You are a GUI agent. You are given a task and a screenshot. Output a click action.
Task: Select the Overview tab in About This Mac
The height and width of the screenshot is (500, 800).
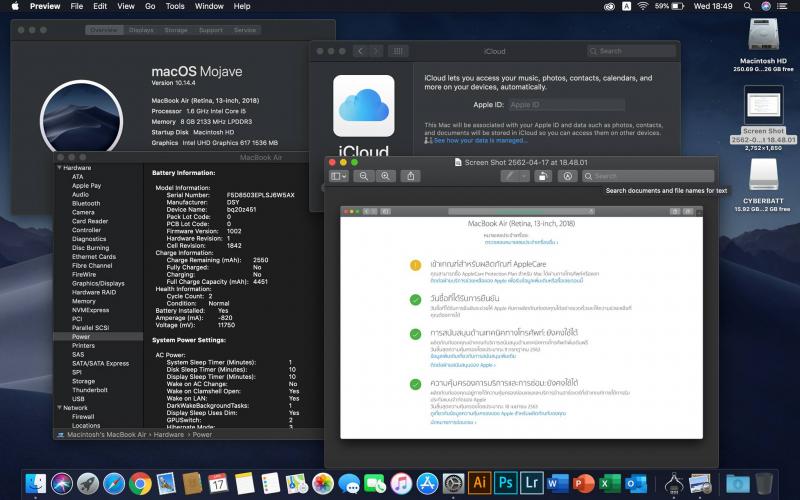click(x=104, y=30)
